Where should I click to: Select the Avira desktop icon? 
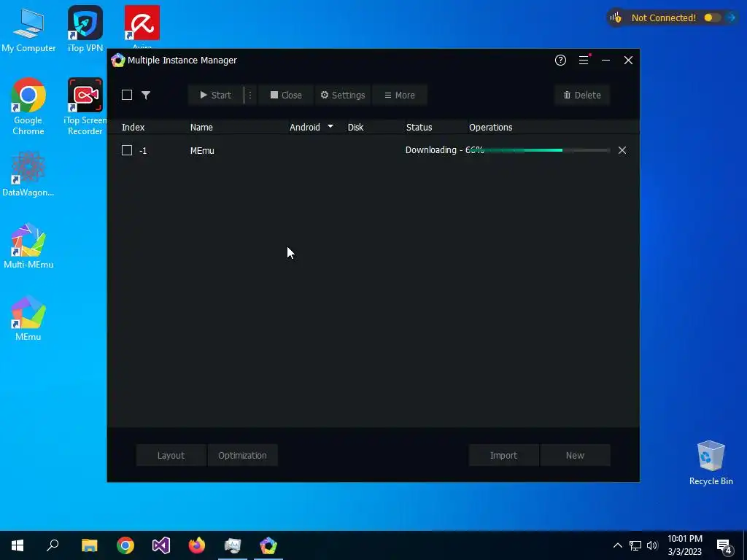click(x=142, y=27)
